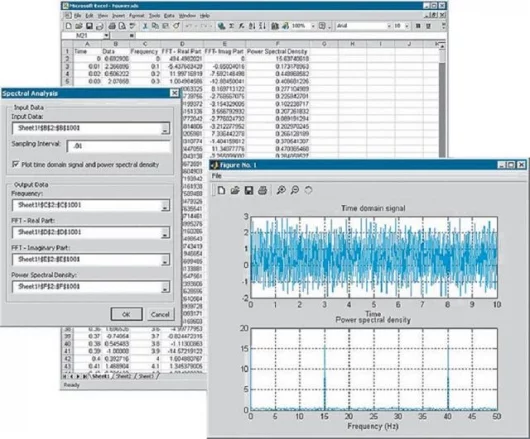The width and height of the screenshot is (530, 439).
Task: Open File menu in Figure No. 1 window
Action: (x=216, y=176)
